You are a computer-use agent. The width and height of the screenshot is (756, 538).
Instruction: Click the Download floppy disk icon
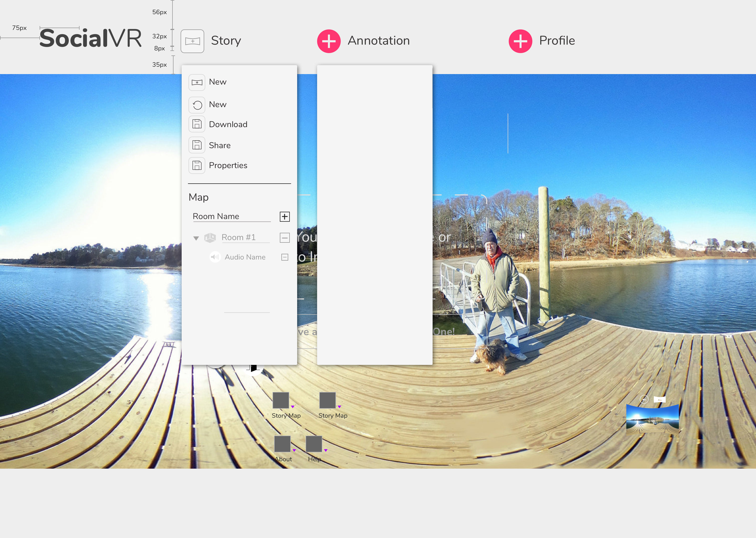click(x=197, y=124)
